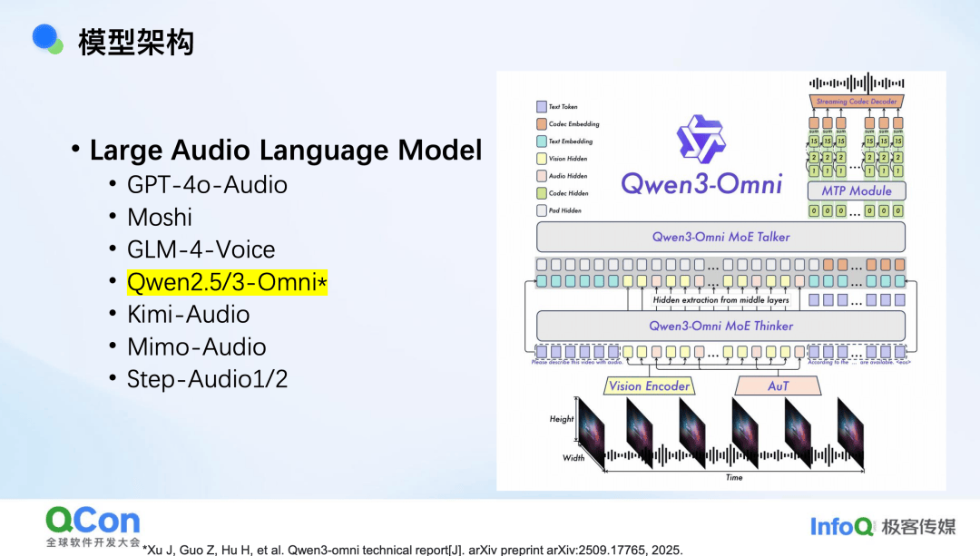Click the AuT encoder block
The height and width of the screenshot is (556, 980).
pyautogui.click(x=778, y=386)
